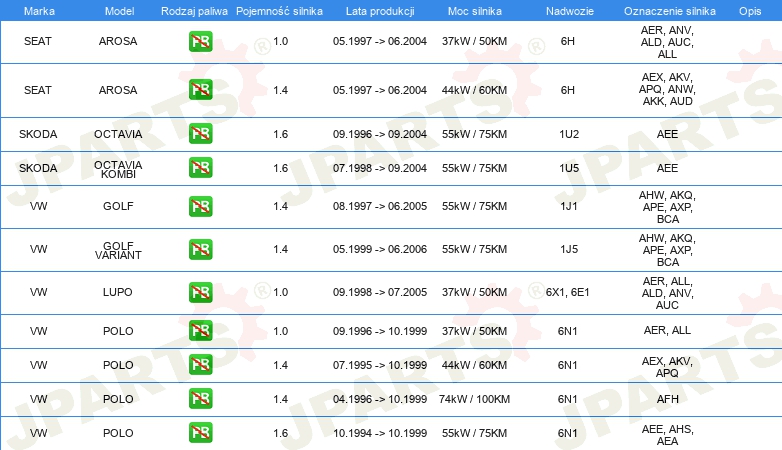The image size is (782, 450).
Task: Click the AEE engine code in the OCTAVIA KOMBI row
Action: [x=667, y=168]
